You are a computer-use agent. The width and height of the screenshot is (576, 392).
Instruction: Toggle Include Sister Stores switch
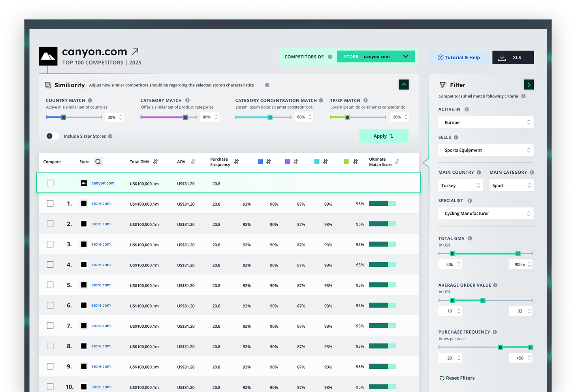click(x=52, y=136)
